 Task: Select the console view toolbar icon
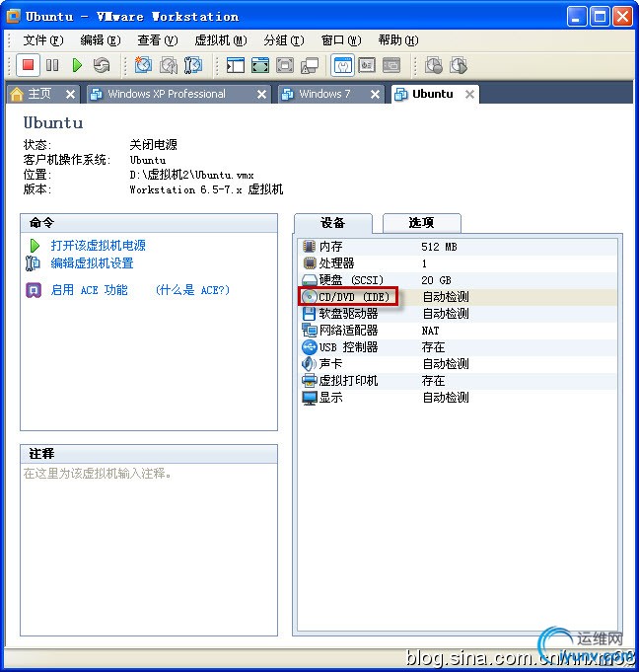pyautogui.click(x=391, y=65)
